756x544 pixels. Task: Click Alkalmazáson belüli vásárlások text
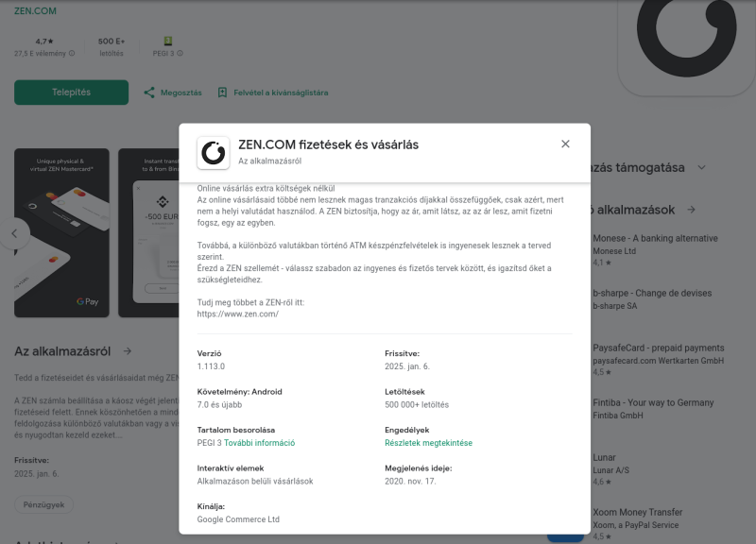(255, 481)
